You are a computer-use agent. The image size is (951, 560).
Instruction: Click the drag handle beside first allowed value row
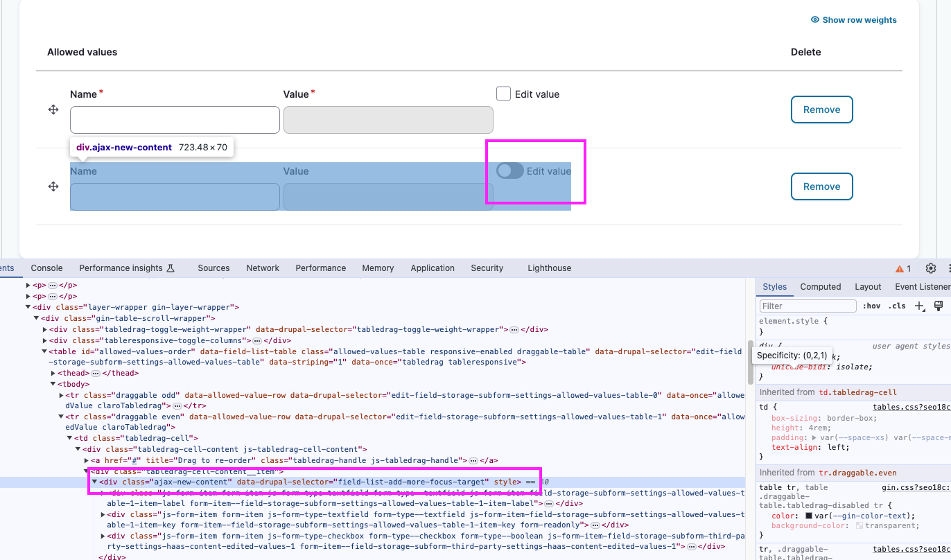point(53,110)
